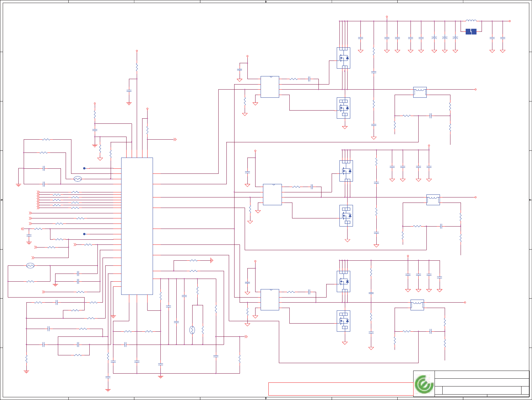
Task: Select the middle phase output inductor
Action: pyautogui.click(x=433, y=199)
